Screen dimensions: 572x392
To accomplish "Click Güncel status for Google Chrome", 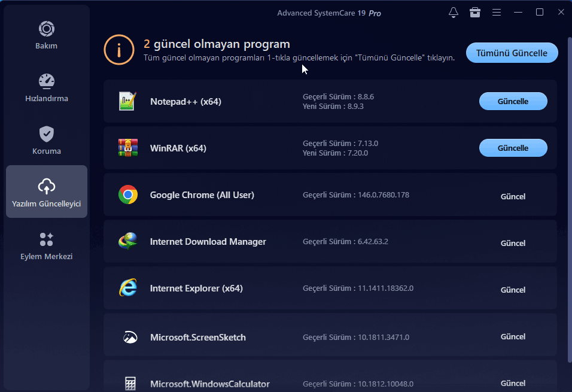I will 513,196.
